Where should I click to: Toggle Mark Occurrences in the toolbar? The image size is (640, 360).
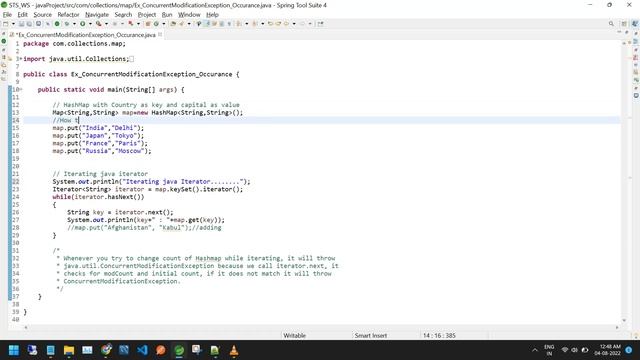point(207,24)
